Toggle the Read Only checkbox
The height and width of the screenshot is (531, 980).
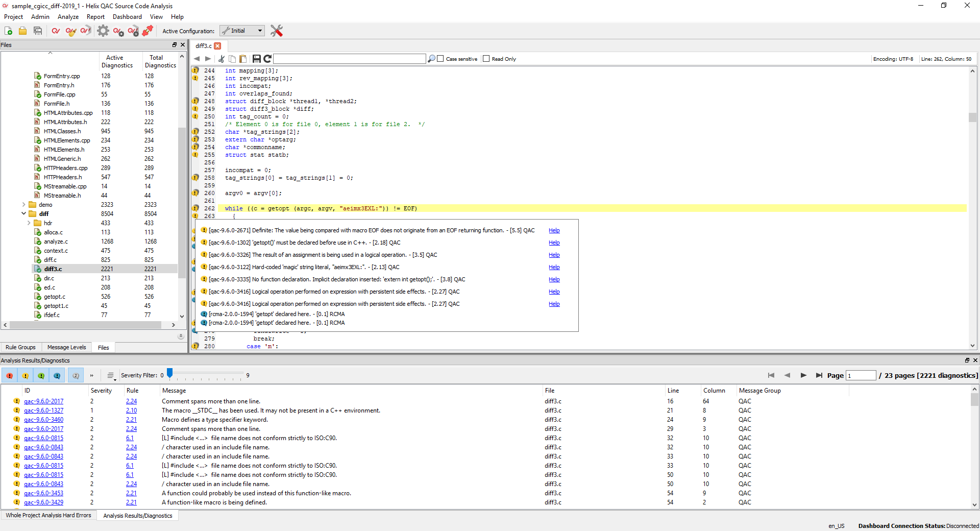point(486,59)
